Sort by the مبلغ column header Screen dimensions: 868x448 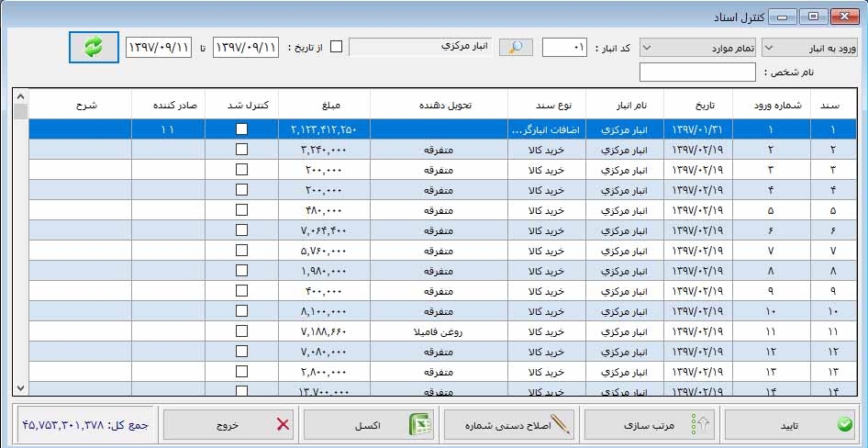click(x=324, y=104)
